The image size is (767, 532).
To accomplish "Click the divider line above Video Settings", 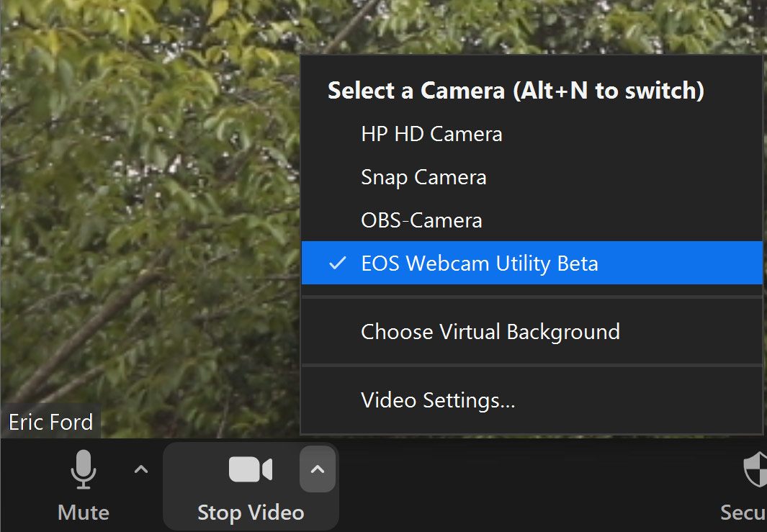I will [531, 366].
